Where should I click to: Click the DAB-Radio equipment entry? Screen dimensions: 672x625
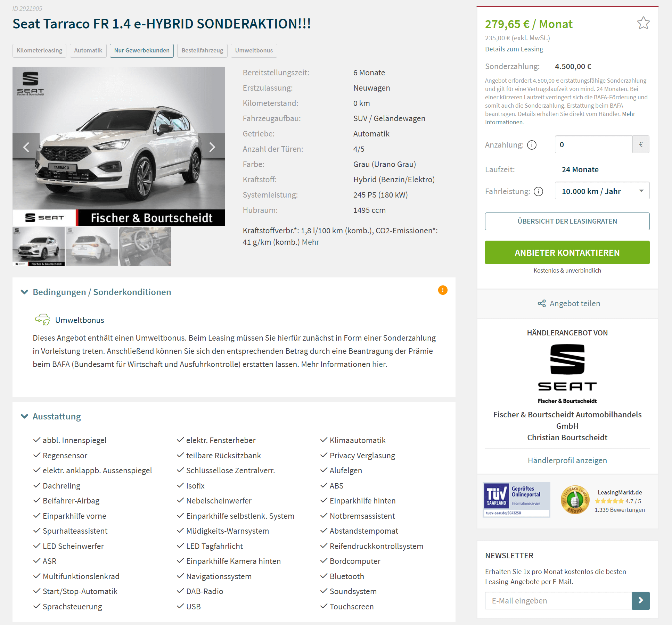coord(205,591)
